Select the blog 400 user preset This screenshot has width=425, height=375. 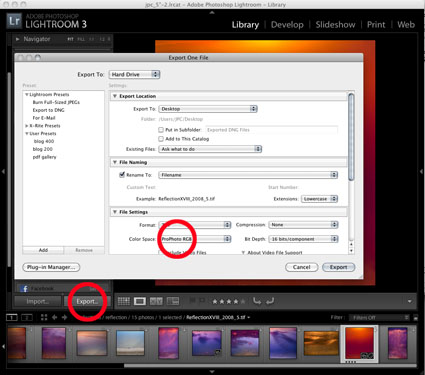click(x=44, y=141)
